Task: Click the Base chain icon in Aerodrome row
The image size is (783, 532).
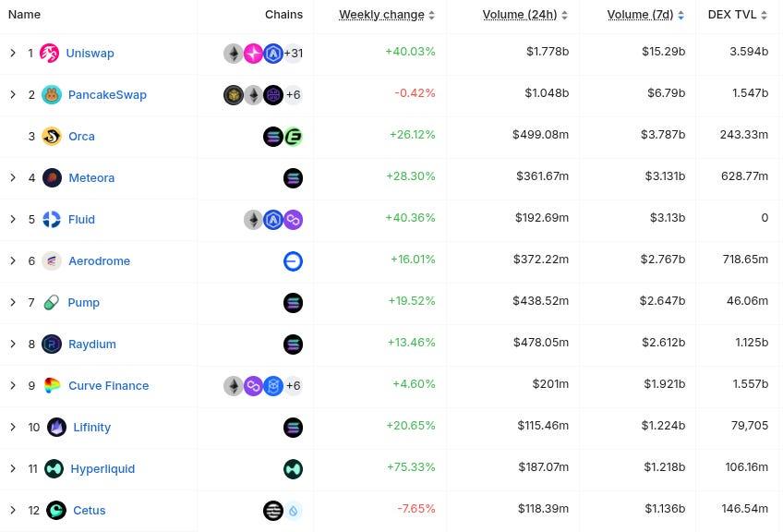Action: [x=293, y=260]
